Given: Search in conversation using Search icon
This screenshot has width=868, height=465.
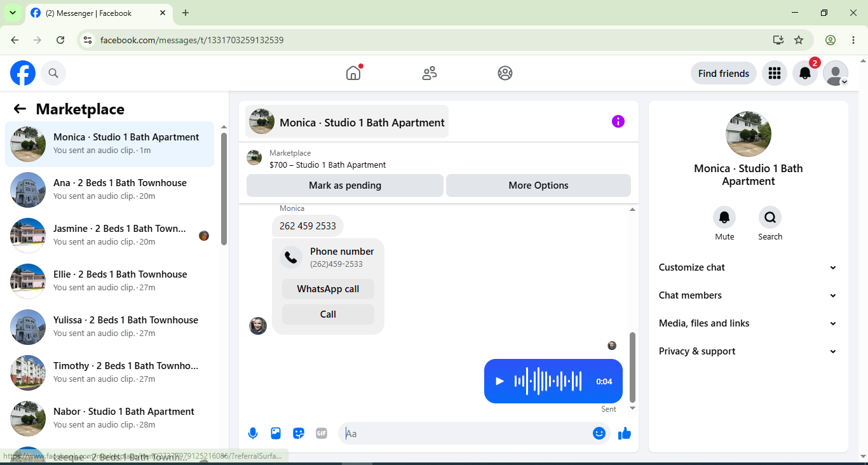Looking at the screenshot, I should click(770, 217).
